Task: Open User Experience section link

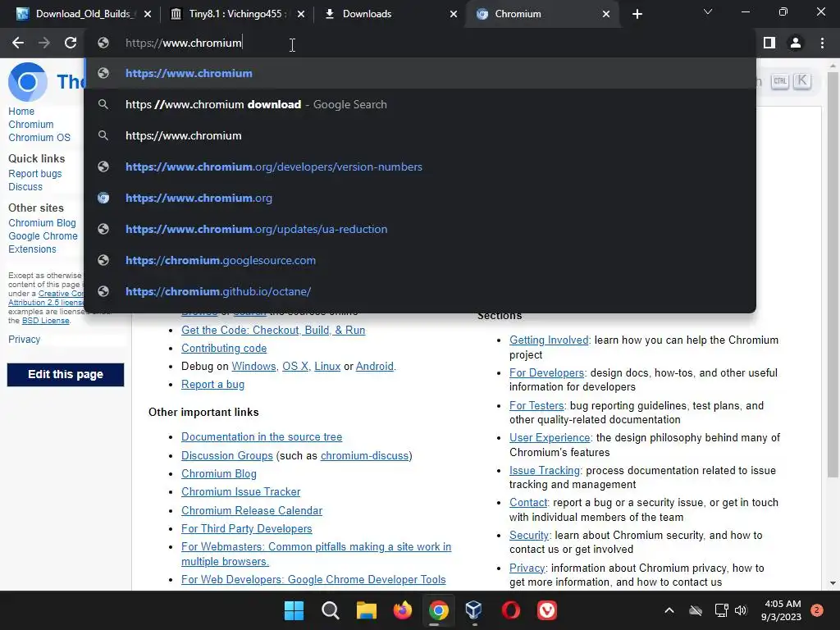Action: tap(550, 438)
